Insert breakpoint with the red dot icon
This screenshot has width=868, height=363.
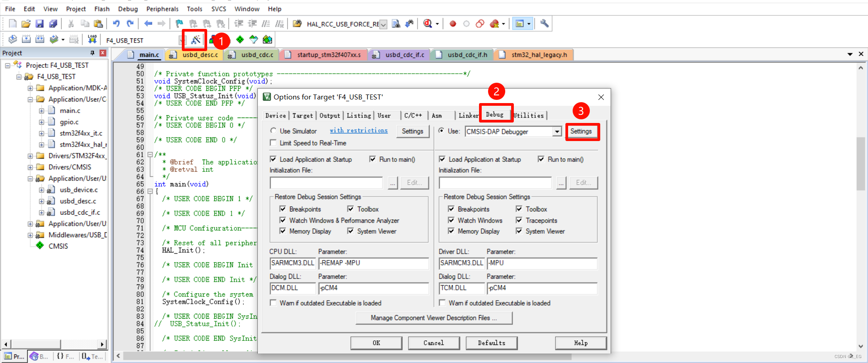point(453,24)
